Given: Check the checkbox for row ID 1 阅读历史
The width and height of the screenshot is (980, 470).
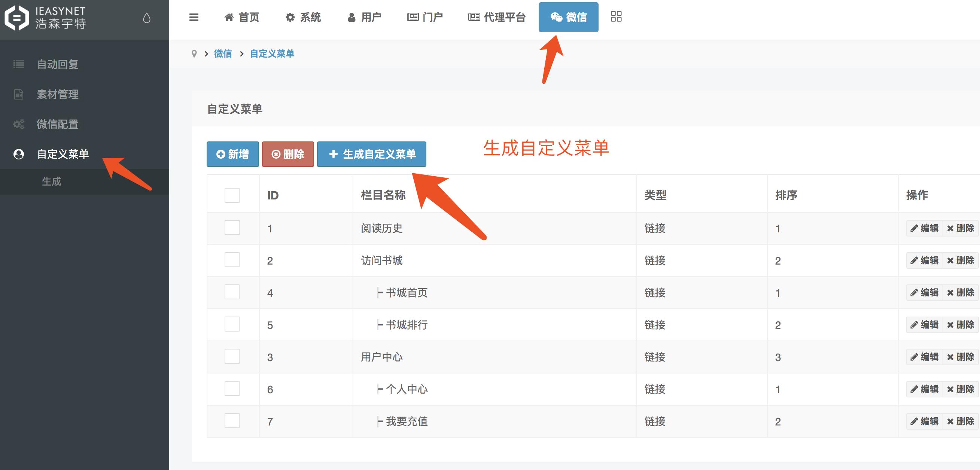Looking at the screenshot, I should point(232,228).
